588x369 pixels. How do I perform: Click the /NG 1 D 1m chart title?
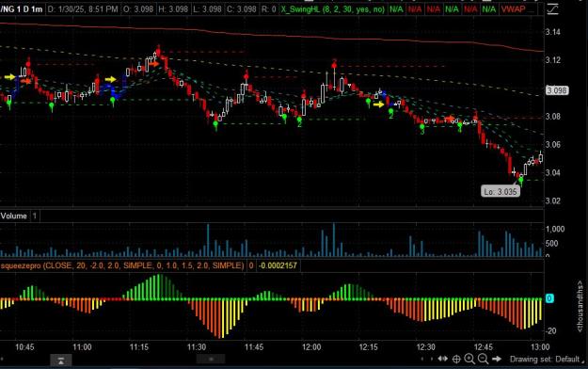tap(22, 9)
